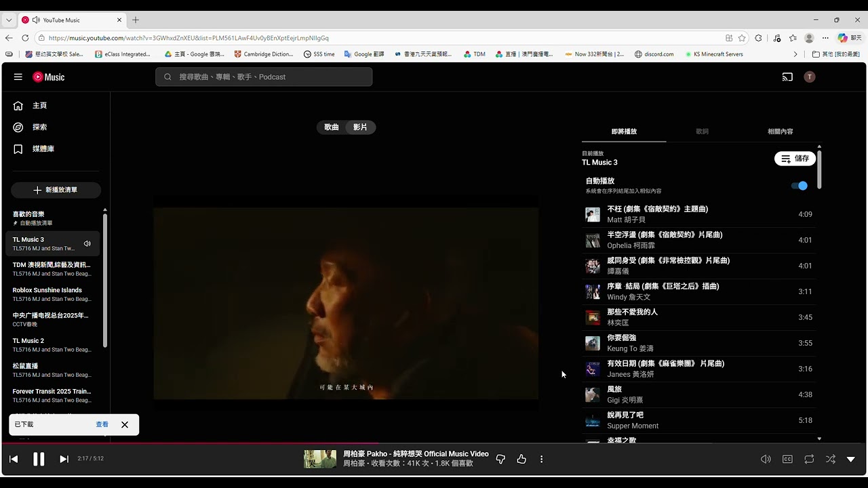Select the 歌詞 lyrics tab
The image size is (868, 488).
click(702, 131)
